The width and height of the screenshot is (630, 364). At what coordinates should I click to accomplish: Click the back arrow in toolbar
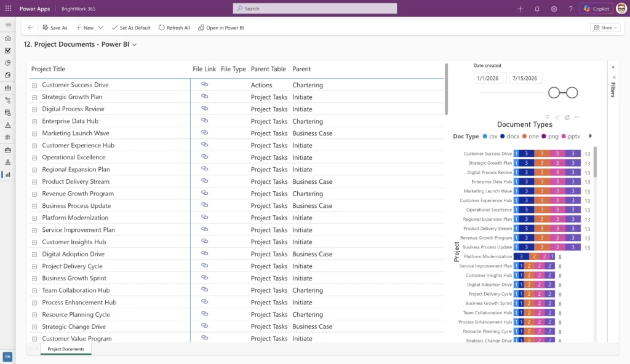pos(31,28)
